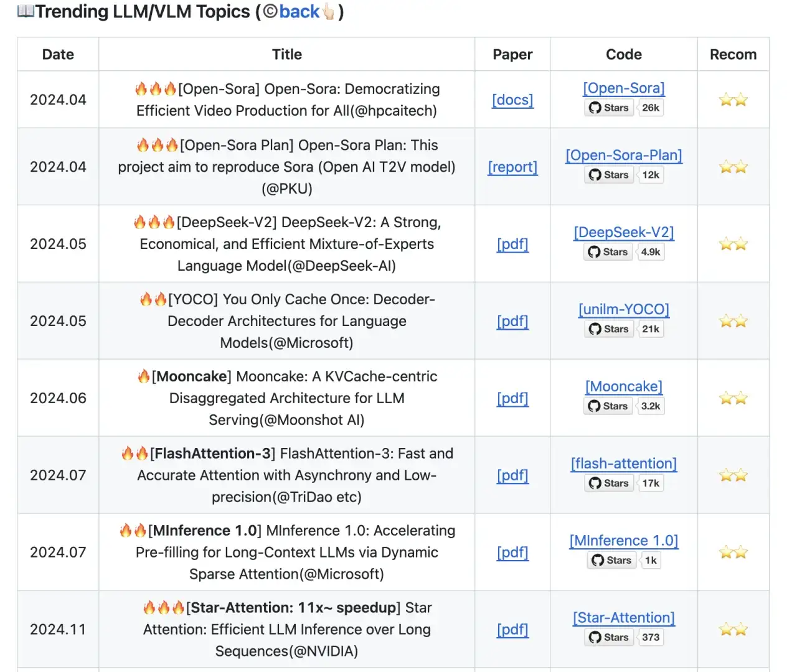Open the [pdf] paper link for DeepSeek-V2

(512, 245)
